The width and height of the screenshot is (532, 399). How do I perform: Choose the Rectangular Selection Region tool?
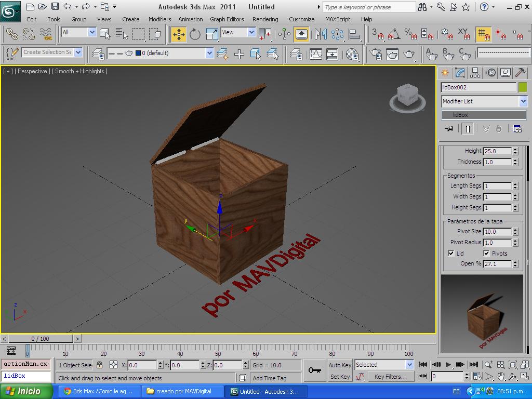pyautogui.click(x=138, y=34)
